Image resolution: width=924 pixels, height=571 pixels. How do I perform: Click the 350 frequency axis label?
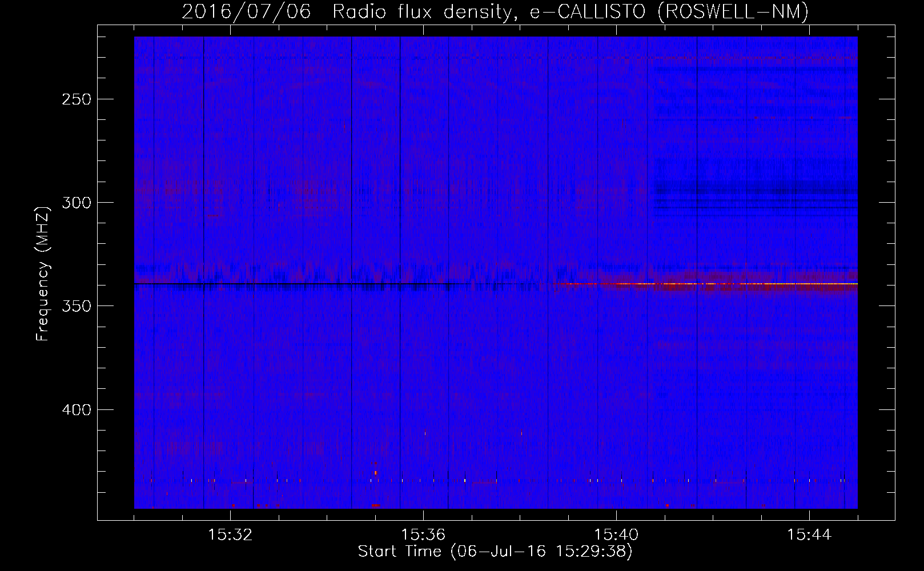(75, 306)
